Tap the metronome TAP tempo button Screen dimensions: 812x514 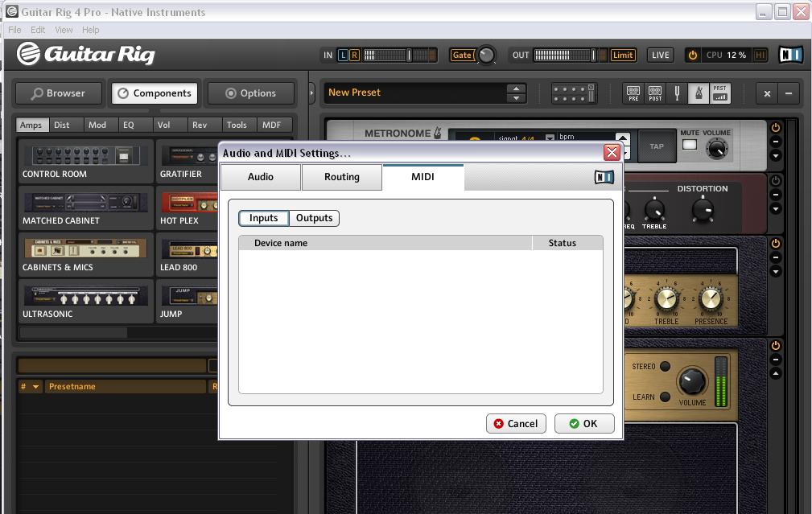(x=657, y=146)
